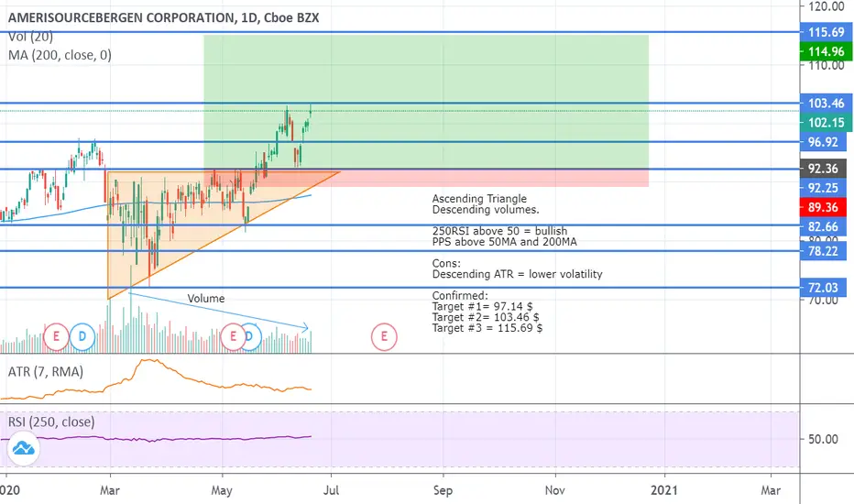Select the green profit target zone
854x504 pixels.
(426, 102)
